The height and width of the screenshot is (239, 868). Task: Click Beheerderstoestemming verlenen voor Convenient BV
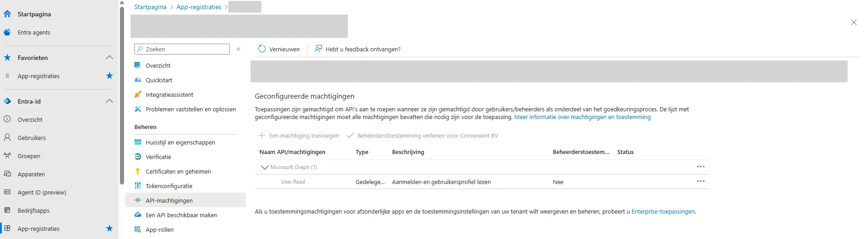[x=422, y=135]
